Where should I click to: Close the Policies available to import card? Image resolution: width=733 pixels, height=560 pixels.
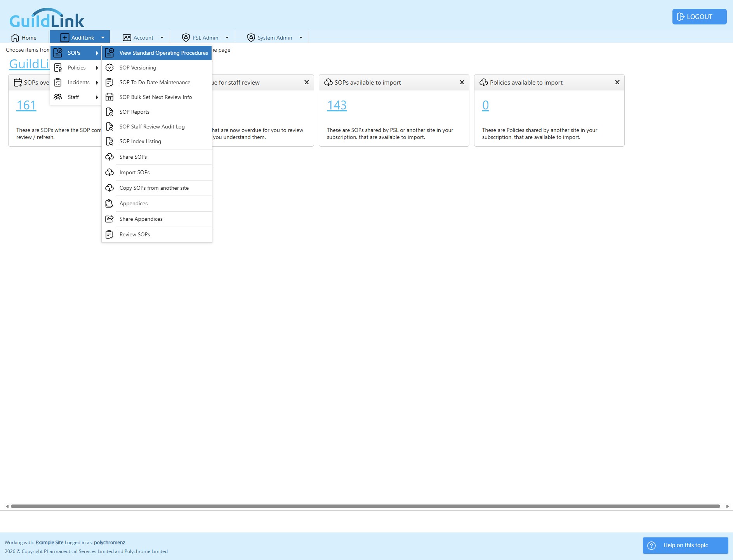coord(617,82)
